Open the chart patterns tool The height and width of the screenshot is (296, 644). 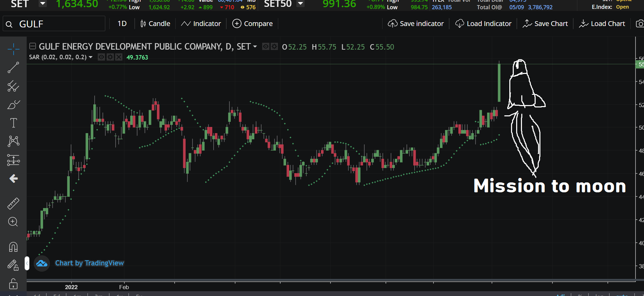pos(13,141)
